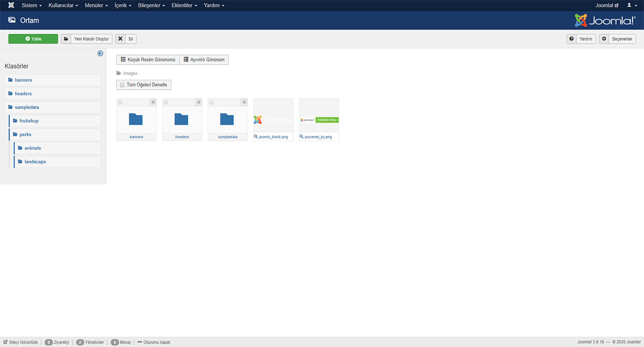Open the banners folder thumbnail icon
This screenshot has height=347, width=644.
pos(136,119)
